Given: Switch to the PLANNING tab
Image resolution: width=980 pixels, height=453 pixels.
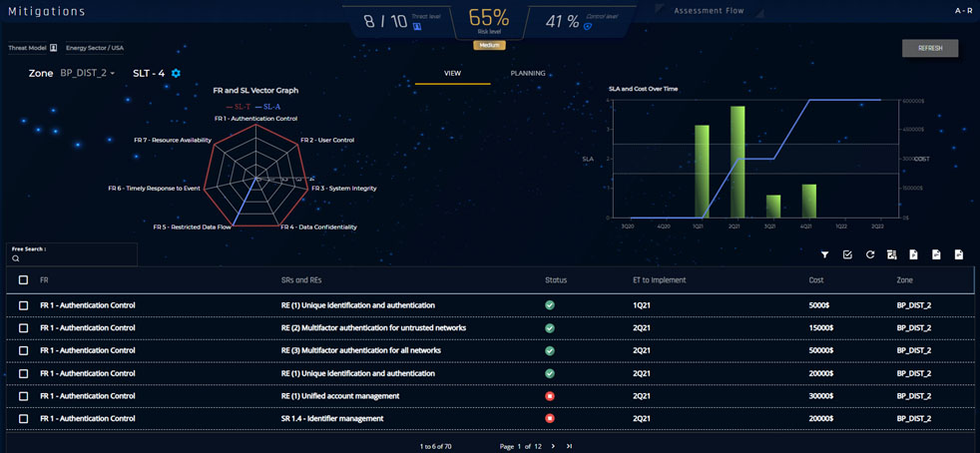Looking at the screenshot, I should pos(527,74).
